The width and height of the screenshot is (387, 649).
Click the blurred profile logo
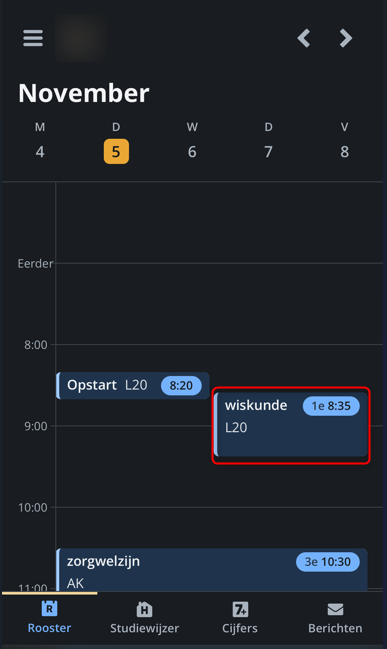(81, 38)
